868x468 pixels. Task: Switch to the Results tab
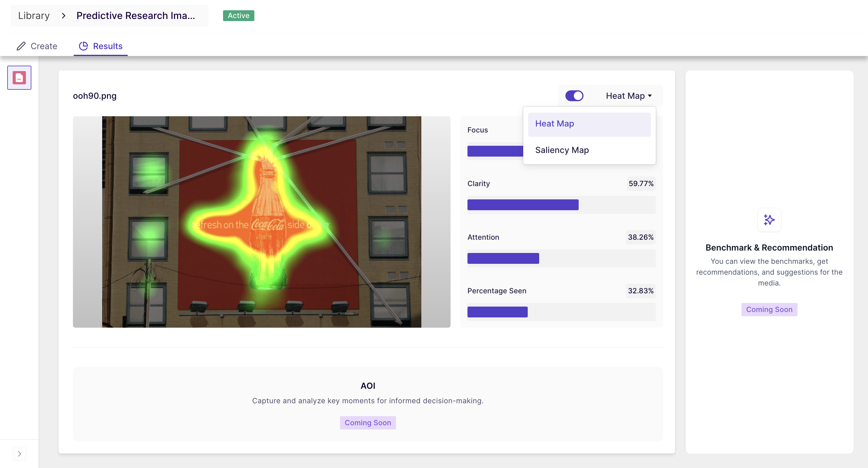(x=100, y=46)
